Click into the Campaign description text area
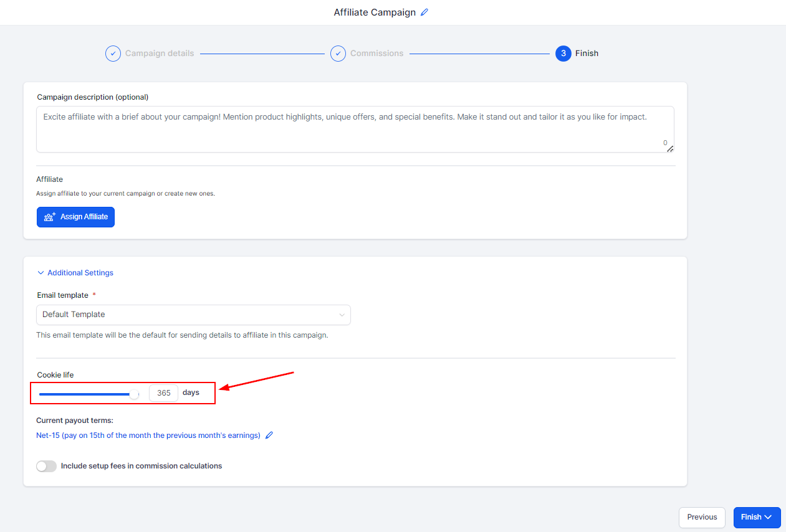Screen dimensions: 786x532 (x=355, y=129)
